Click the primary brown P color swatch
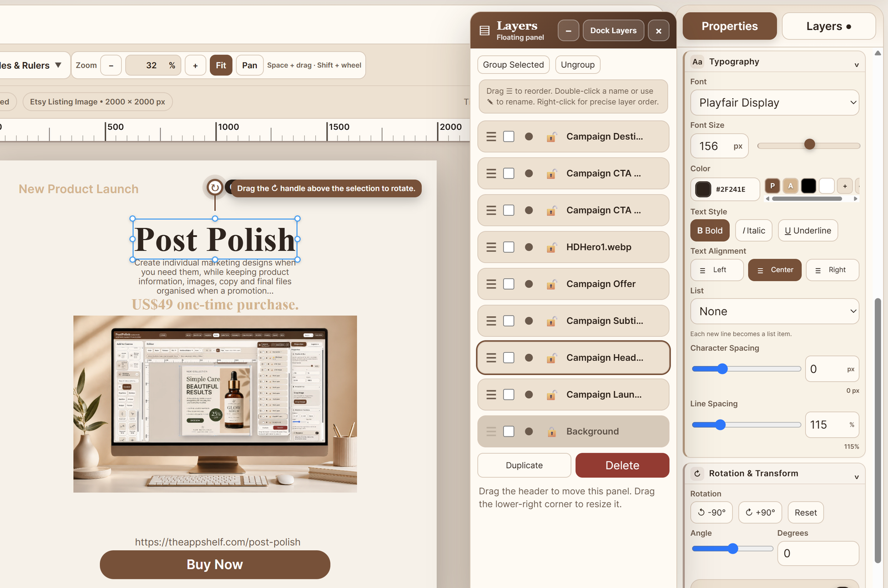 coord(772,186)
